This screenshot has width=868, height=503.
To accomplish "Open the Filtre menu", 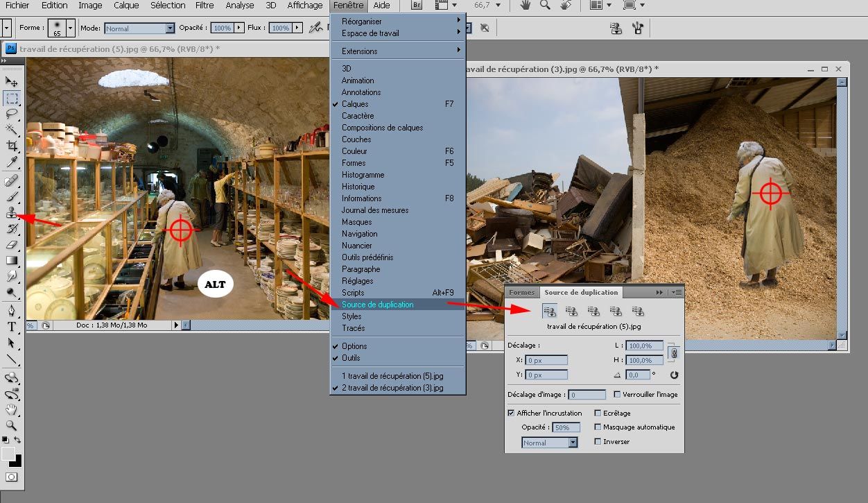I will click(205, 5).
